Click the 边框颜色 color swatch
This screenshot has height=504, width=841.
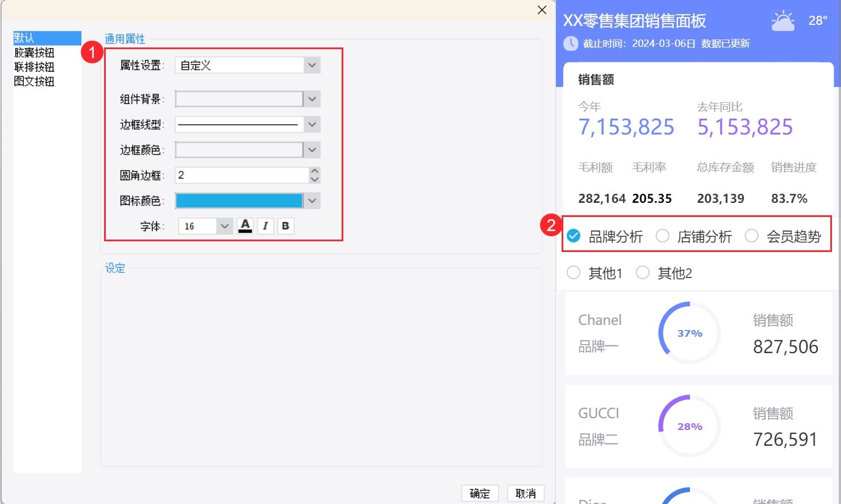click(x=239, y=150)
